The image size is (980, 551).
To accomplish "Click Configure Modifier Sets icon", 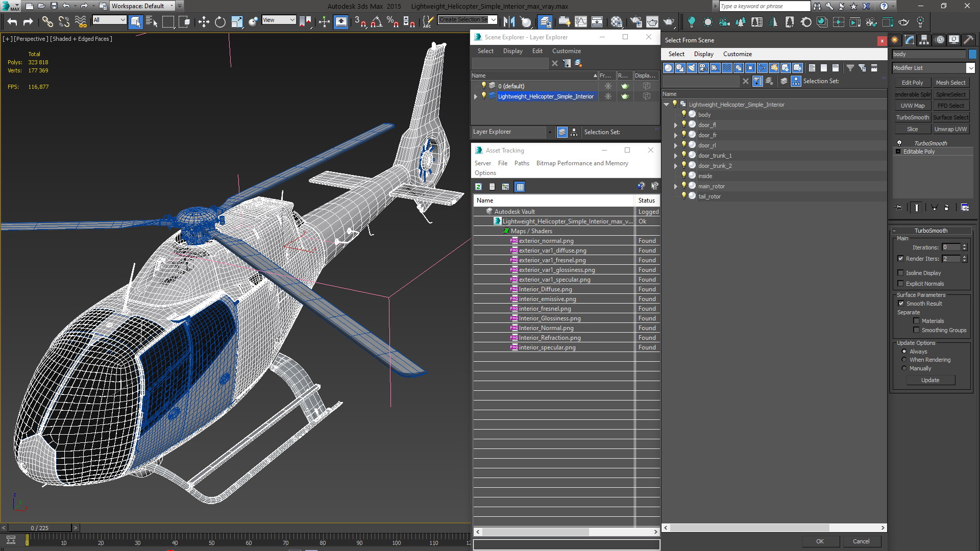I will click(x=965, y=208).
